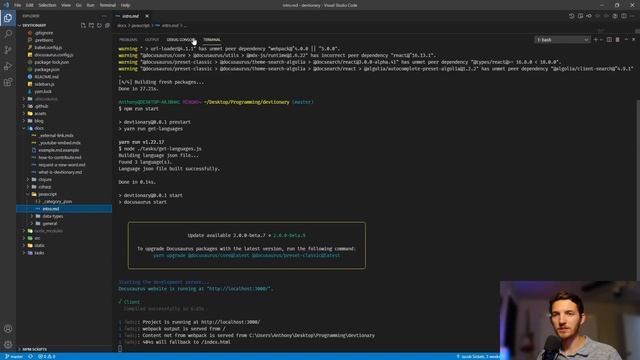Open the bash terminal selector dropdown

click(x=562, y=40)
